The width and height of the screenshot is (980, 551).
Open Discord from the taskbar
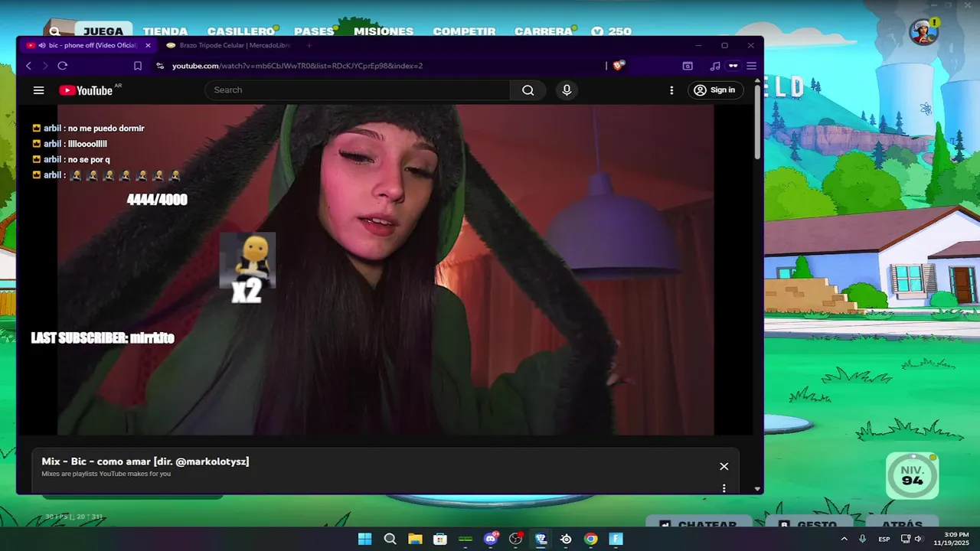(x=491, y=539)
